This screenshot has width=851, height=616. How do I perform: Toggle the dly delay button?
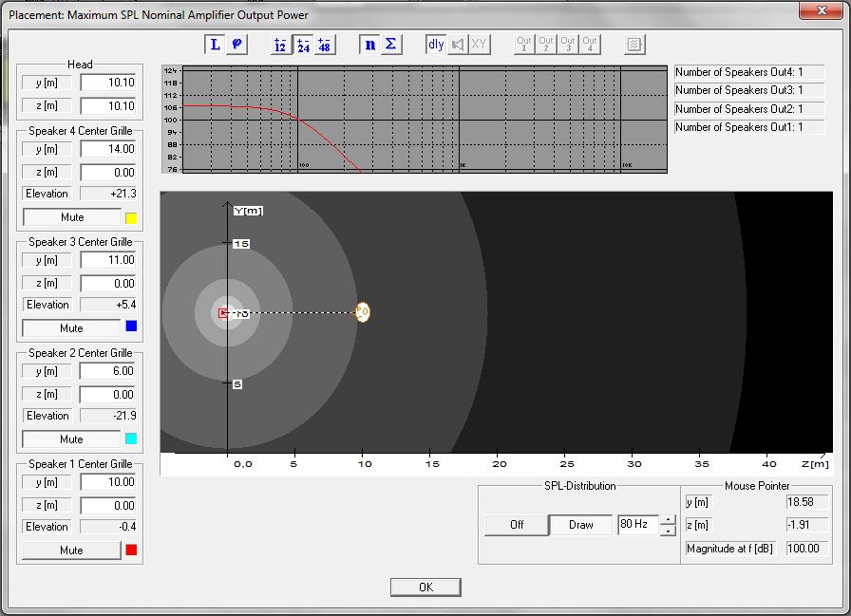tap(436, 45)
